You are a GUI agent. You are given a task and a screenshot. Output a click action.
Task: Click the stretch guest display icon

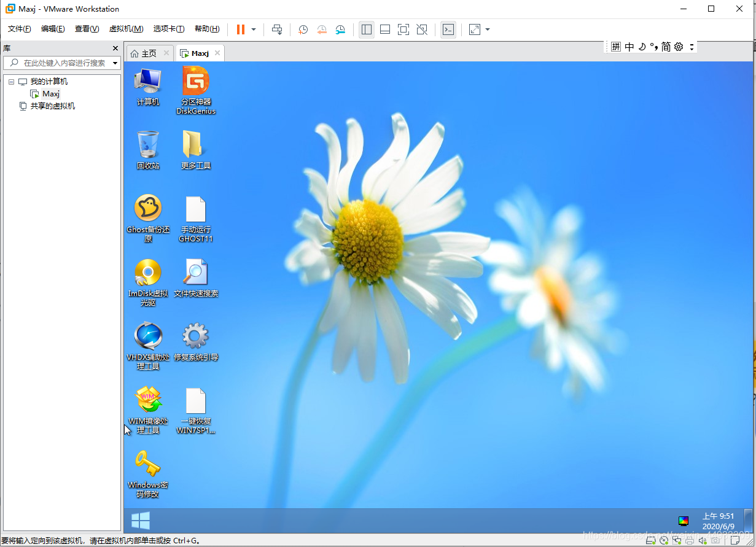pyautogui.click(x=475, y=29)
